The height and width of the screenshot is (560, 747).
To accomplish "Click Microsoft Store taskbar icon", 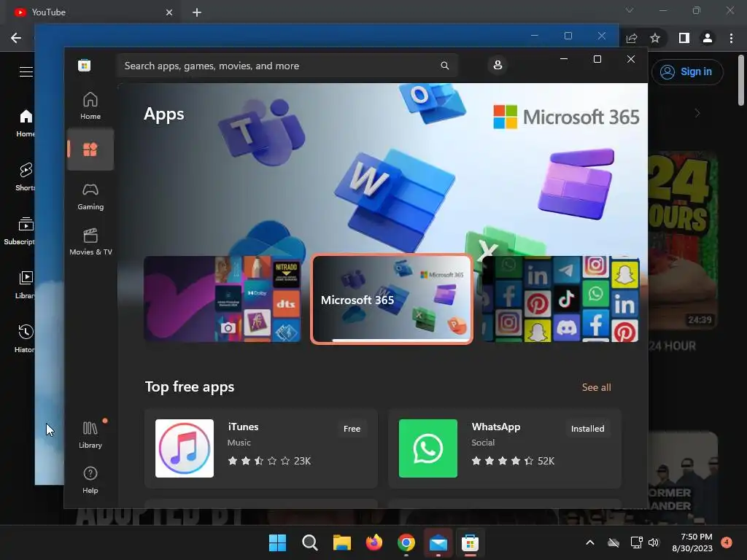I will tap(470, 542).
